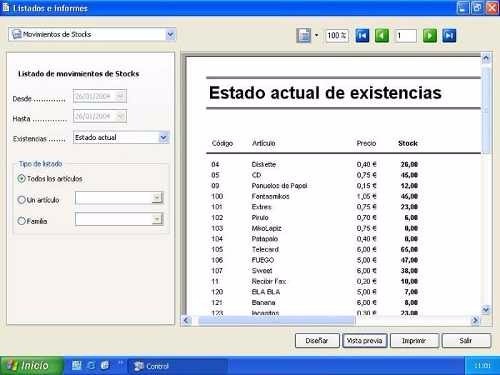The width and height of the screenshot is (500, 375).
Task: Select Un artículo radio button
Action: pos(21,200)
